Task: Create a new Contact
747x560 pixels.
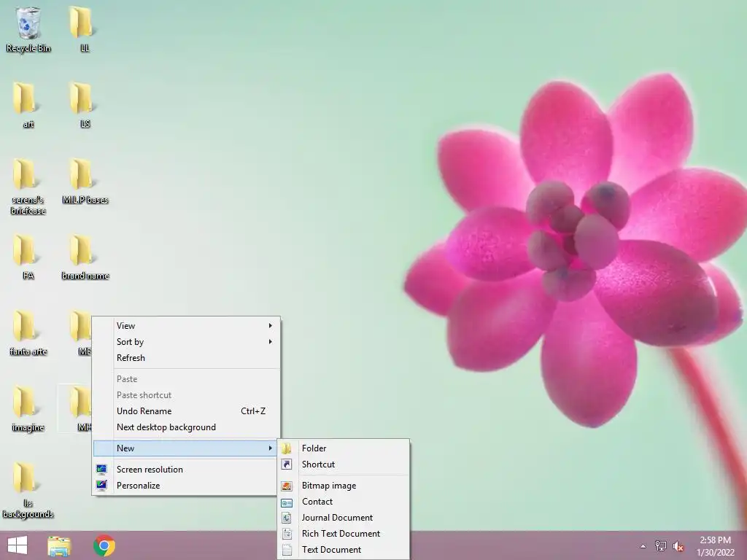Action: click(344, 502)
